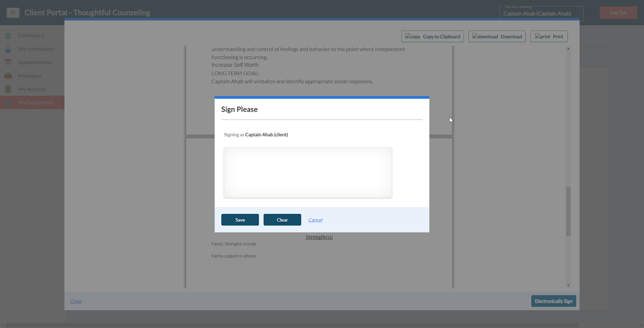Clear the signature pad
Viewport: 644px width, 328px height.
[x=282, y=220]
